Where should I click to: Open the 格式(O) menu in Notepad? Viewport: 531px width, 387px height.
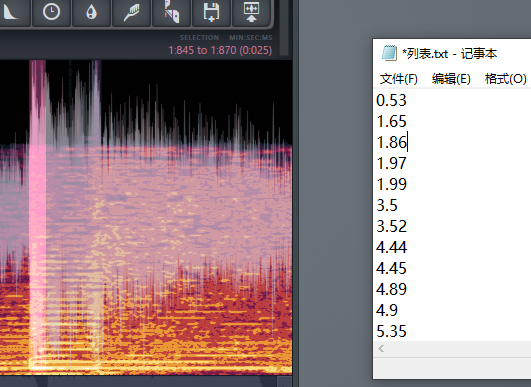[x=506, y=79]
